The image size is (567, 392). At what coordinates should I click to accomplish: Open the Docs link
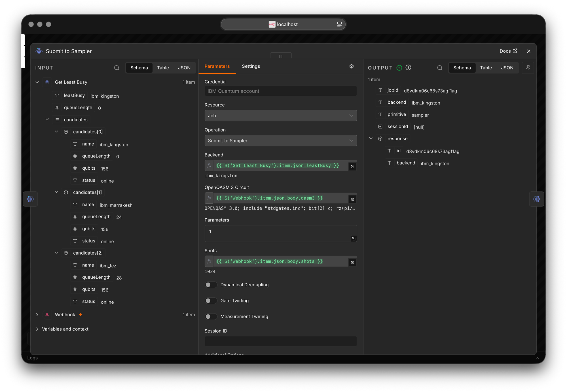(508, 51)
